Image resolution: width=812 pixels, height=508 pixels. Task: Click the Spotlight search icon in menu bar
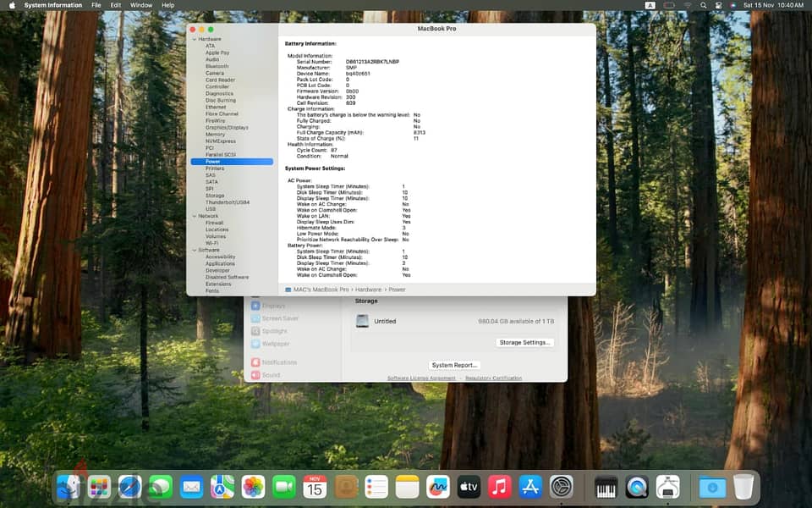coord(703,5)
